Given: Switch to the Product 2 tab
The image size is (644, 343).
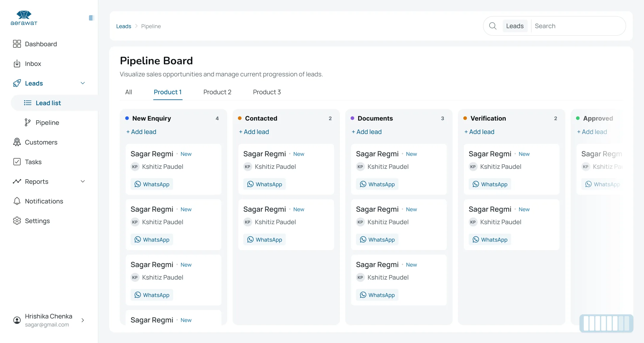Looking at the screenshot, I should (217, 92).
